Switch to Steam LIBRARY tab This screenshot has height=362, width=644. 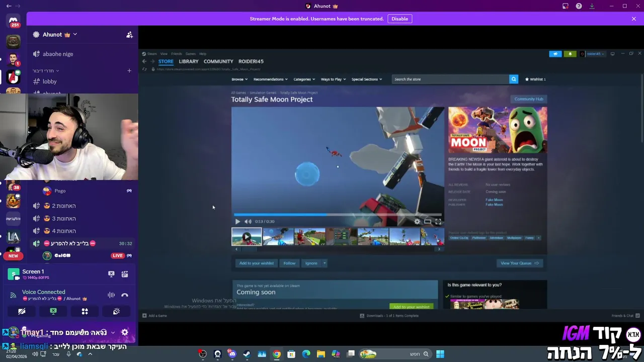tap(189, 61)
